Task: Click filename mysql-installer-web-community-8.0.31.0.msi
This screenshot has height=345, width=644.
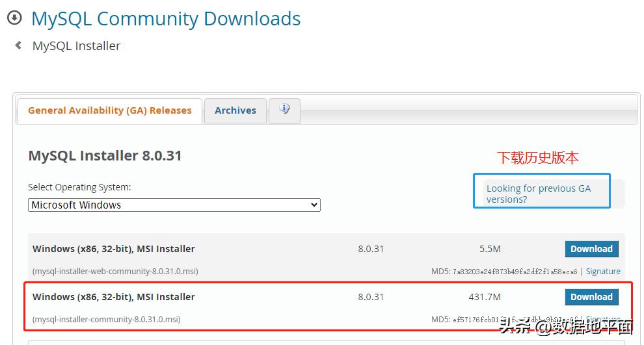Action: [x=115, y=271]
